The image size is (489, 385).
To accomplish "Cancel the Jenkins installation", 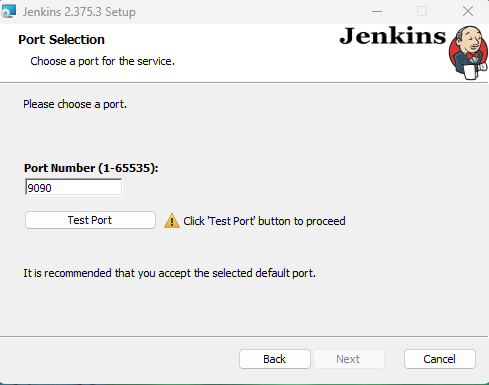I will [440, 359].
